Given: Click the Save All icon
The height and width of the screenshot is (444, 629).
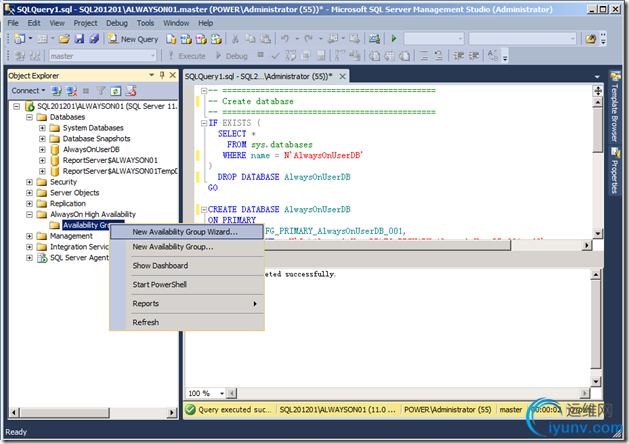Looking at the screenshot, I should click(94, 39).
